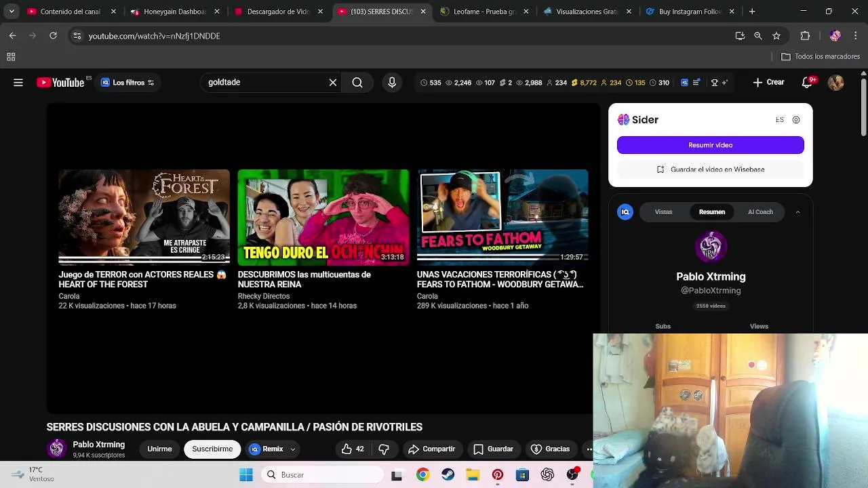The height and width of the screenshot is (488, 868).
Task: Select the Resumen tab in vidIQ panel
Action: [x=712, y=212]
